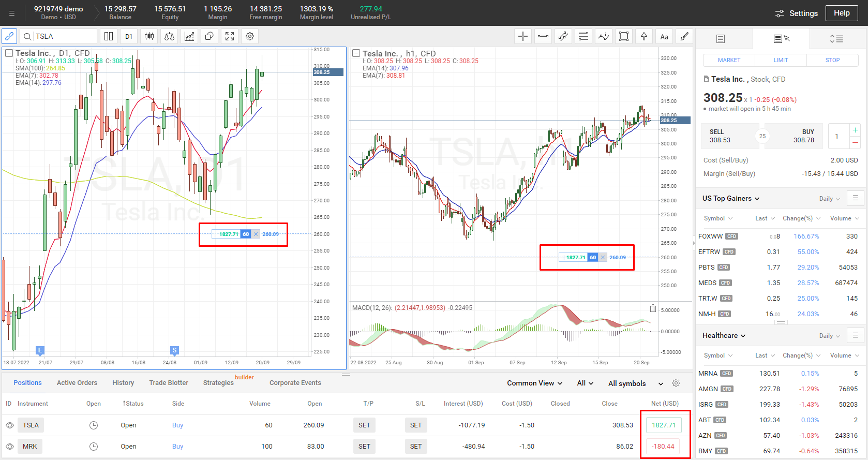Select the rectangle shape tool
Image resolution: width=868 pixels, height=460 pixels.
coord(624,36)
